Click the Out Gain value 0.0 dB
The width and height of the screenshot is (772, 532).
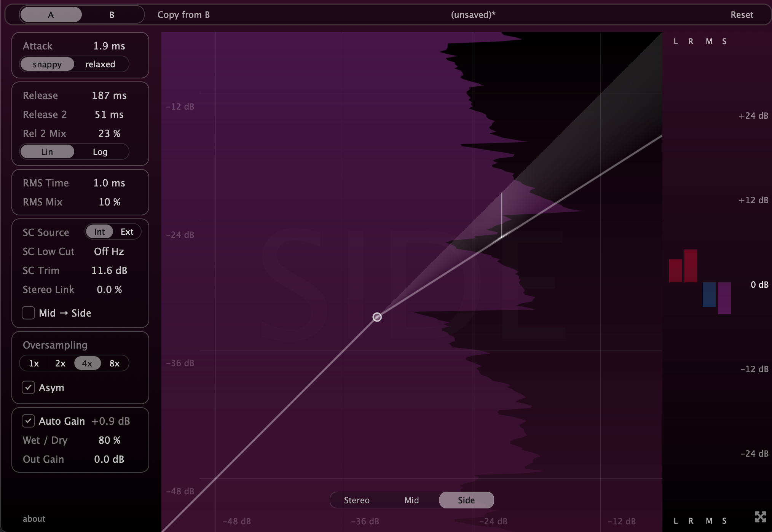pyautogui.click(x=109, y=459)
